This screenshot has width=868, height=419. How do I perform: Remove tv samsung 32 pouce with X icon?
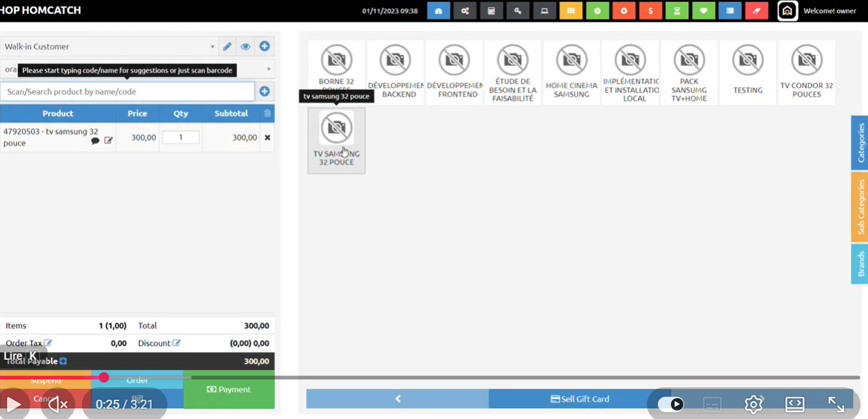click(267, 137)
